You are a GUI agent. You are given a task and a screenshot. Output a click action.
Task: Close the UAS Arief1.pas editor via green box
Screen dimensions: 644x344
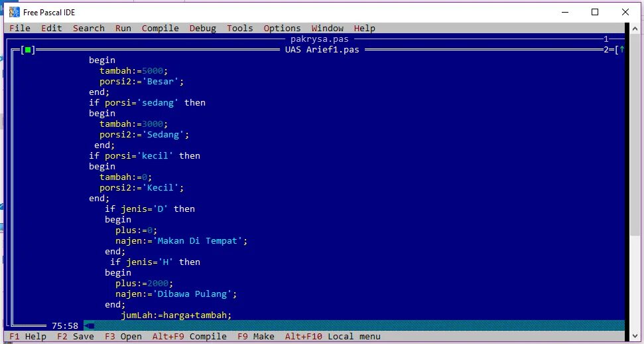[x=28, y=50]
